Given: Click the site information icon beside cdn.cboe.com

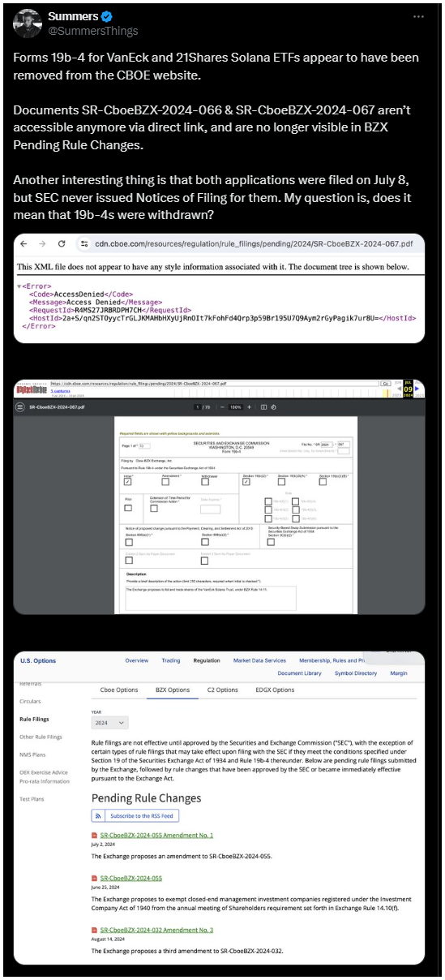Looking at the screenshot, I should point(83,243).
